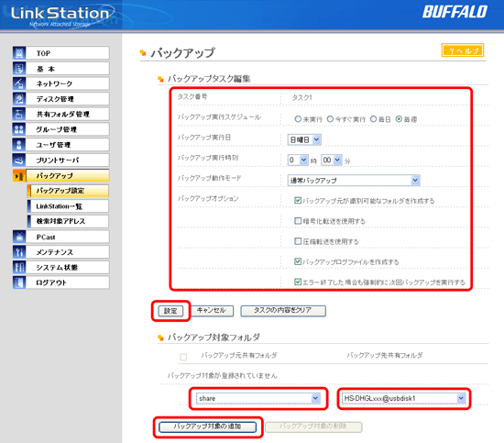Open the share source folder dropdown
This screenshot has width=504, height=443.
click(x=258, y=398)
